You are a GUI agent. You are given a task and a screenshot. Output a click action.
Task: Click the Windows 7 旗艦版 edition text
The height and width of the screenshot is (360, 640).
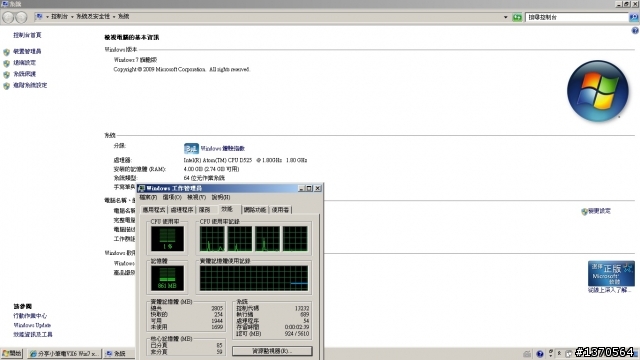135,60
